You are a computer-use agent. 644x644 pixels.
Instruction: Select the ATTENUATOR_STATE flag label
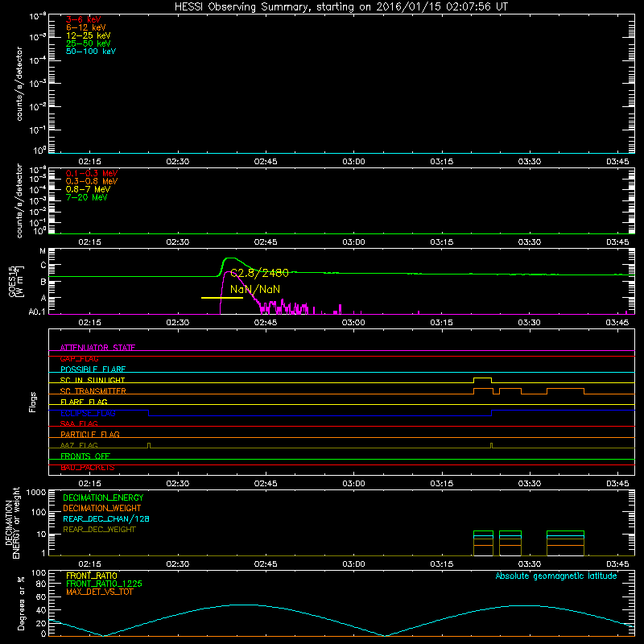(x=97, y=348)
